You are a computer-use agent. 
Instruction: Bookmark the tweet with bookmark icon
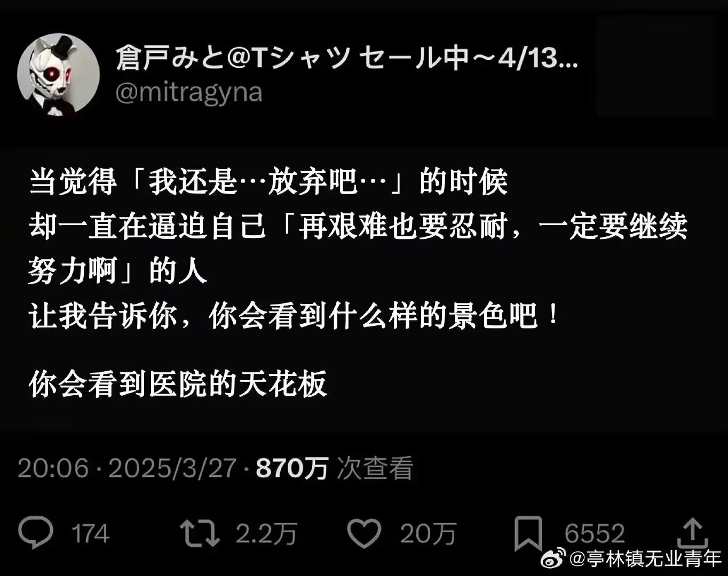528,533
